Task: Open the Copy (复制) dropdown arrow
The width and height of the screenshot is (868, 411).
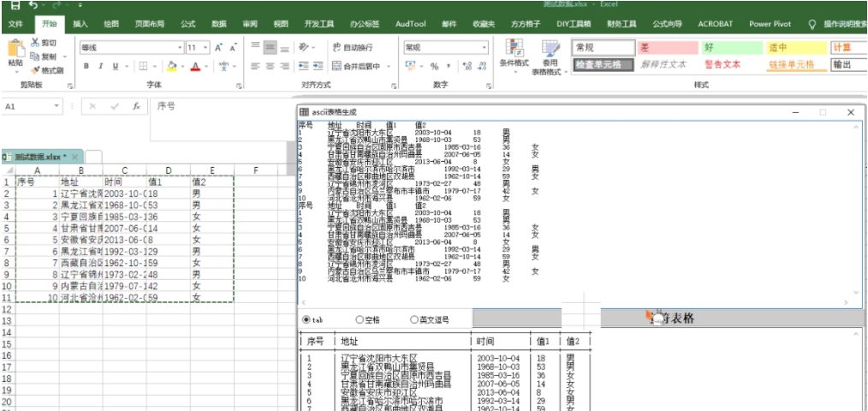Action: pyautogui.click(x=64, y=57)
